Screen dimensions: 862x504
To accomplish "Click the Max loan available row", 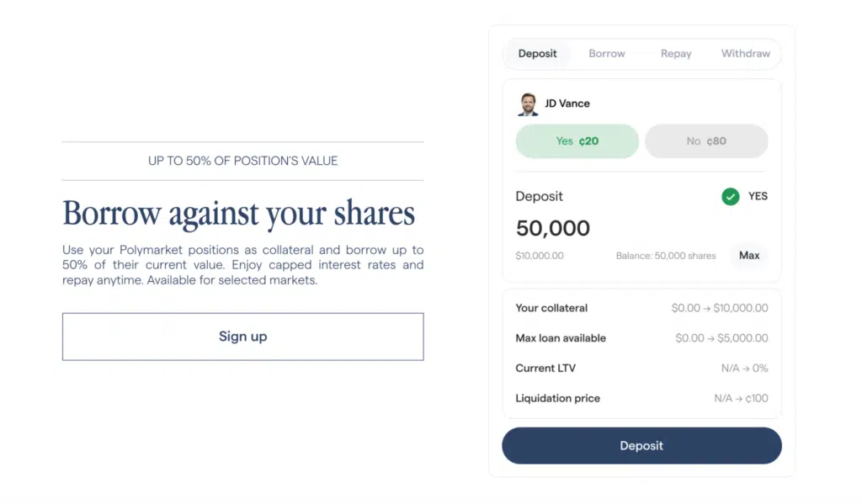I will tap(641, 338).
